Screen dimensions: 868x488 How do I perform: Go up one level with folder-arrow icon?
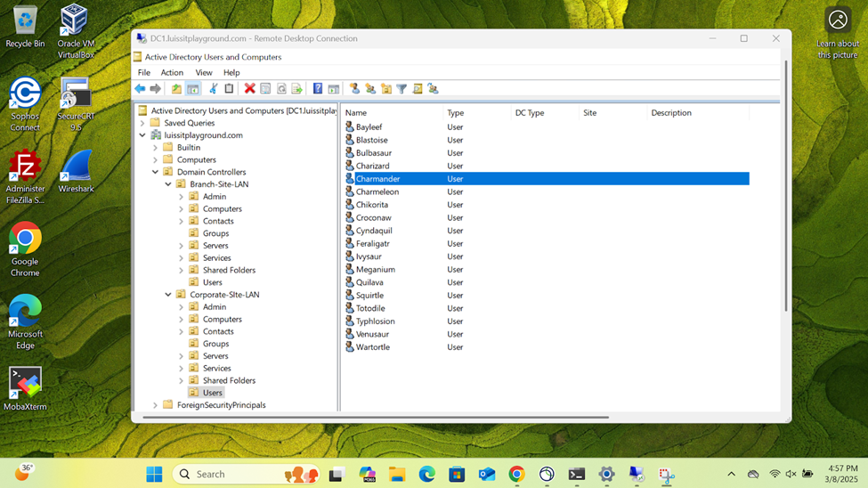point(176,89)
